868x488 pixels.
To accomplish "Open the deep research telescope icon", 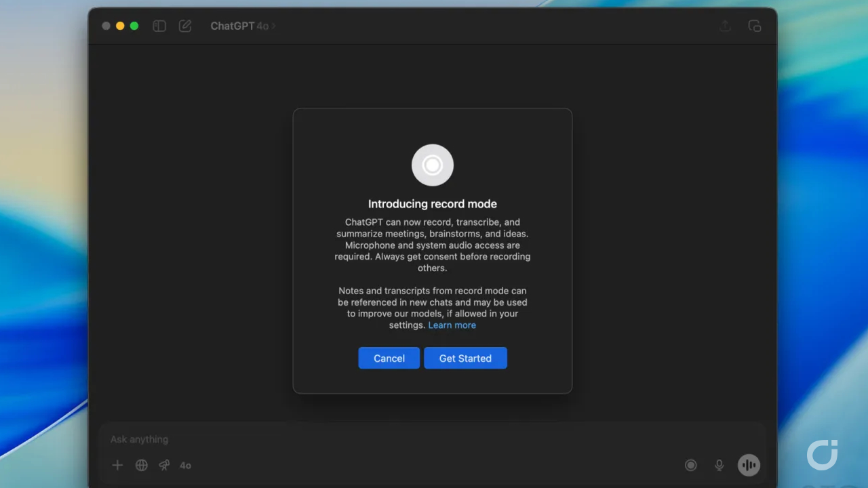I will pos(164,465).
